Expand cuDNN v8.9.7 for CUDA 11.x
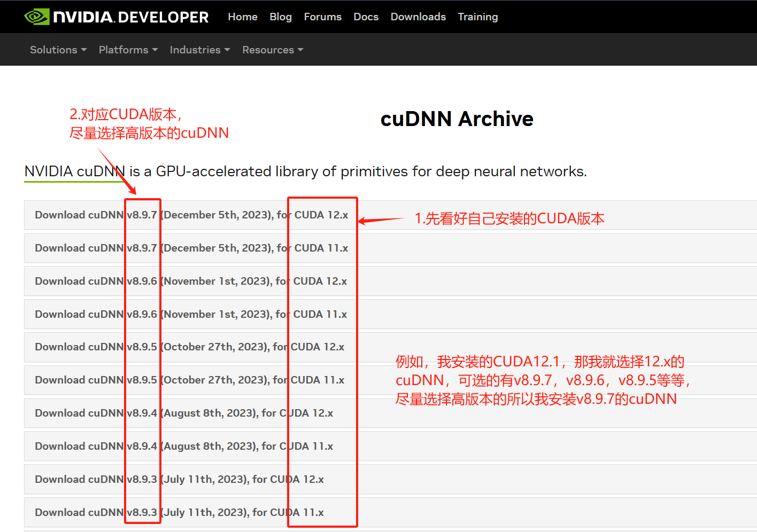This screenshot has height=532, width=757. click(390, 248)
